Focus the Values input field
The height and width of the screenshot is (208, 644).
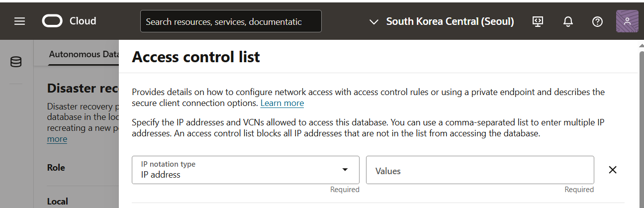(480, 170)
